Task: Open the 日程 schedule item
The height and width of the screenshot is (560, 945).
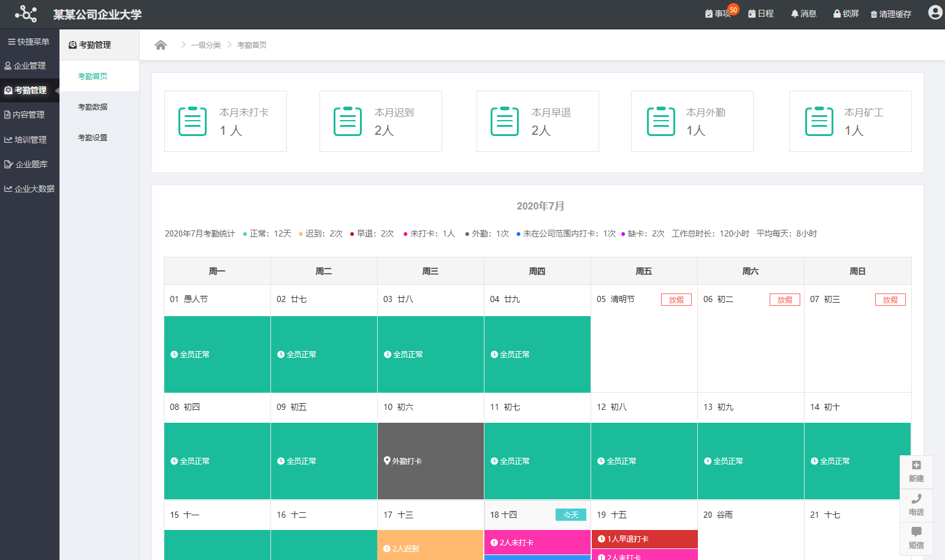Action: [x=761, y=13]
